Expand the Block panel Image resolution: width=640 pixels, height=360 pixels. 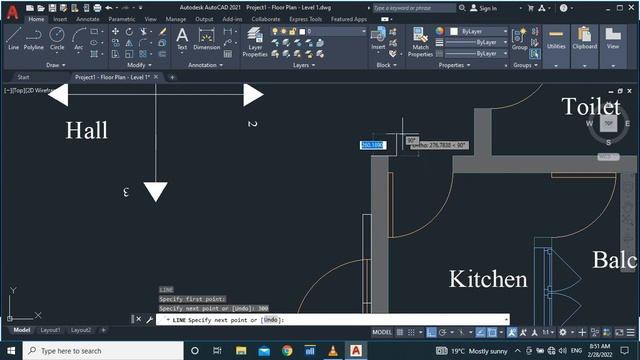(386, 65)
